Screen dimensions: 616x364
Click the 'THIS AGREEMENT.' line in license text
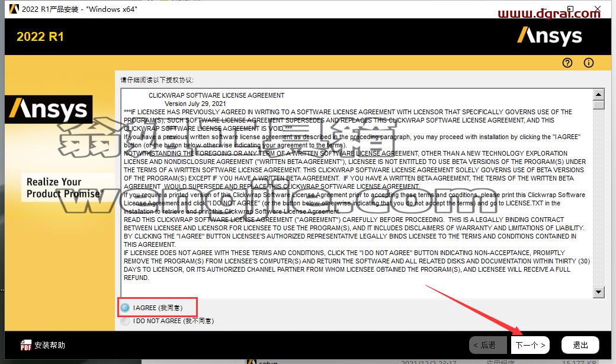(150, 244)
